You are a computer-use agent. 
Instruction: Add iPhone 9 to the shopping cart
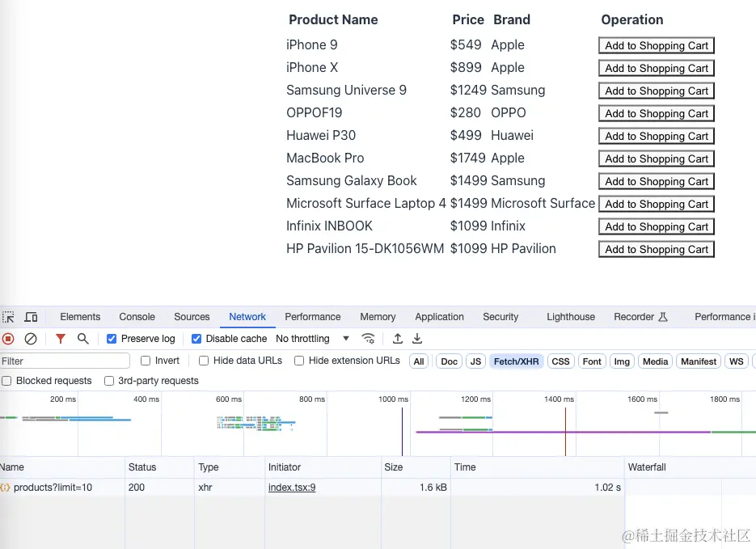coord(657,46)
